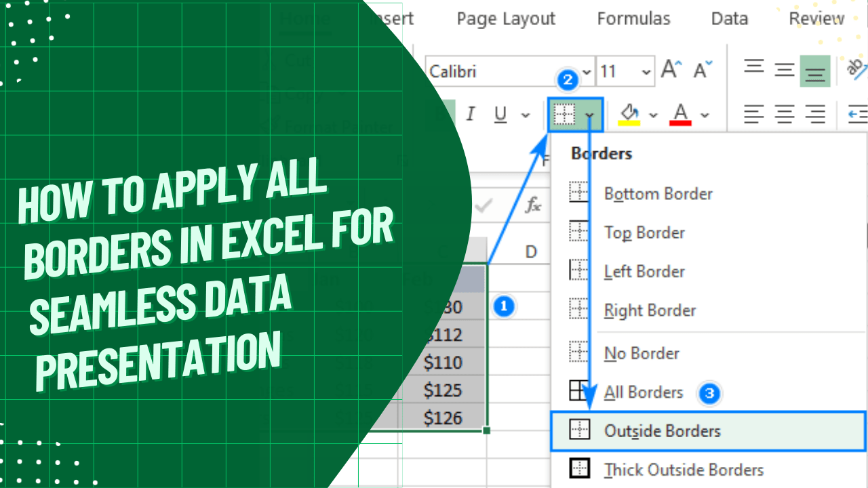Apply left text alignment
Viewport: 868px width, 488px height.
tap(753, 114)
